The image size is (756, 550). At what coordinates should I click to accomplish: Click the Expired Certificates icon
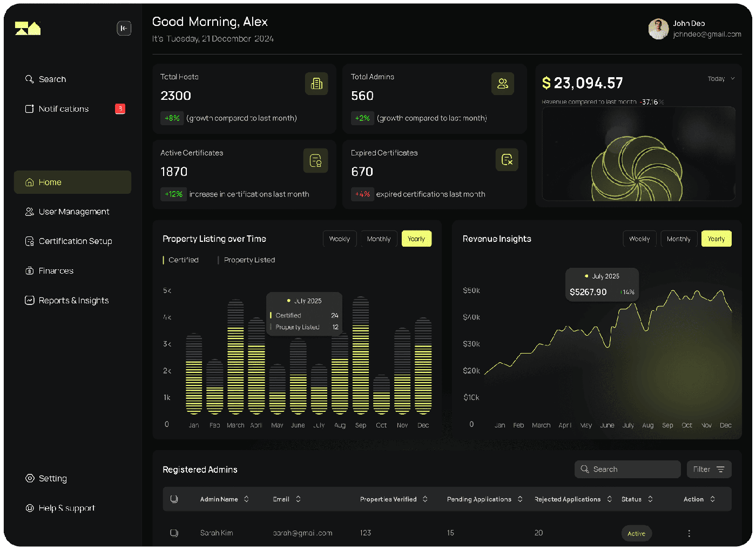(507, 160)
